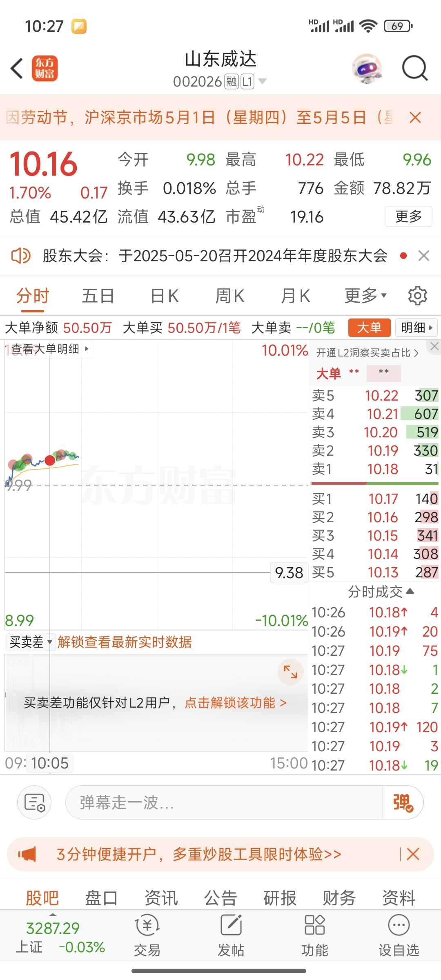This screenshot has height=980, width=441.
Task: Dismiss the 股东大会 announcement bar
Action: [x=424, y=256]
